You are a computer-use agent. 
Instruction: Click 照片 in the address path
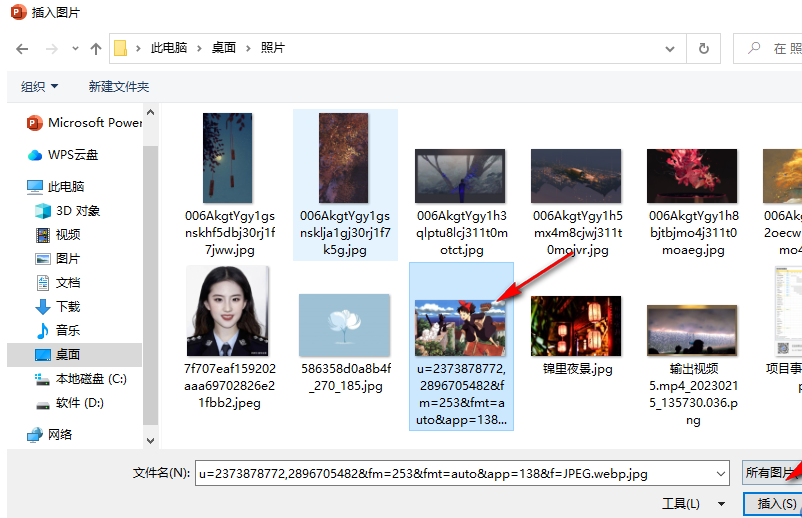tap(273, 48)
